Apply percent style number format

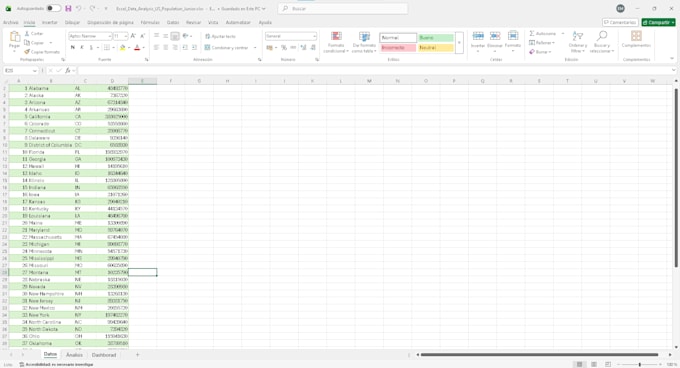(284, 47)
